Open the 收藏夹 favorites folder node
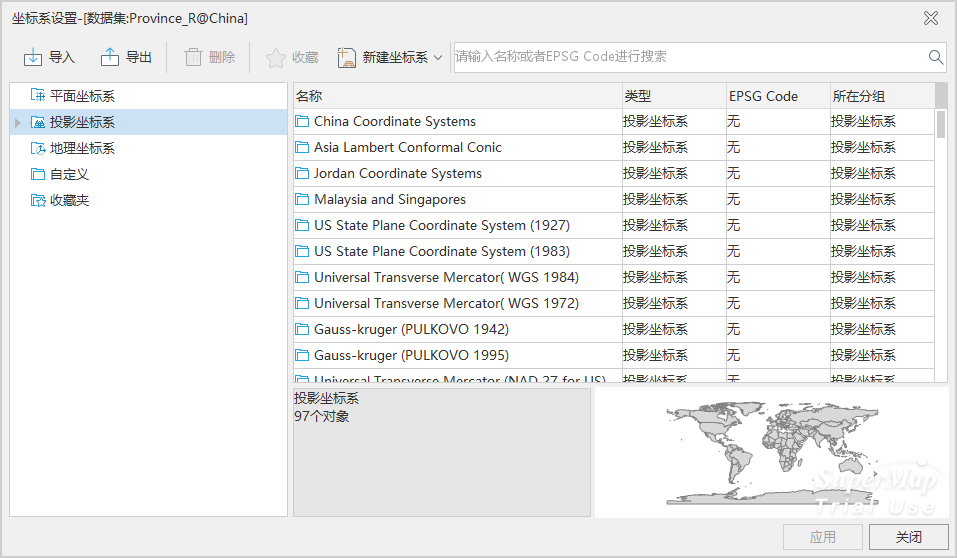 pos(69,200)
